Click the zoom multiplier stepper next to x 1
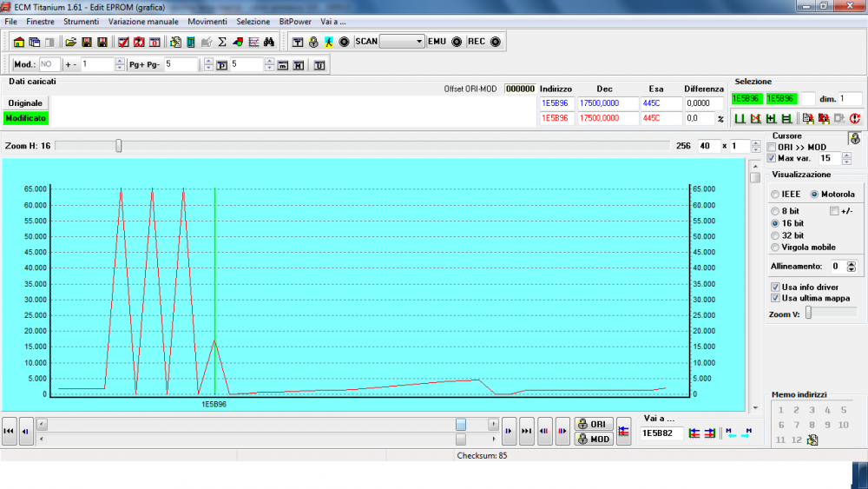 (756, 146)
